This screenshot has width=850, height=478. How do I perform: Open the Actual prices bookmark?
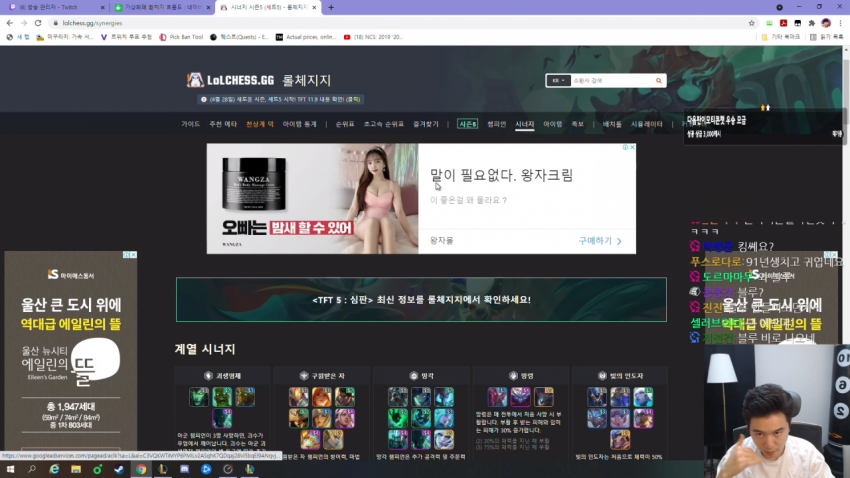306,37
